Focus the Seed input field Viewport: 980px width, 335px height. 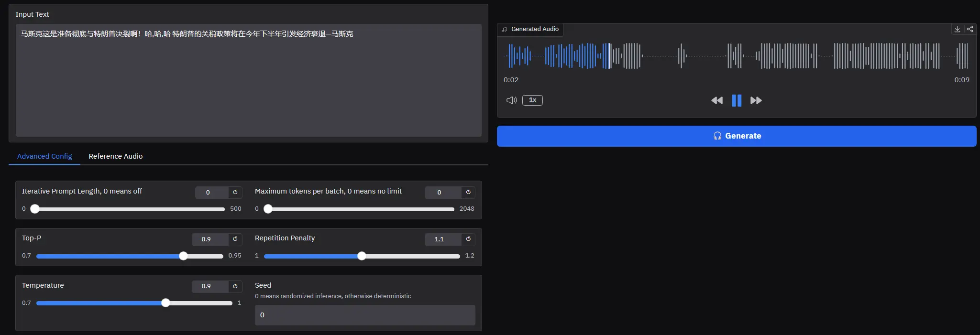pyautogui.click(x=364, y=315)
